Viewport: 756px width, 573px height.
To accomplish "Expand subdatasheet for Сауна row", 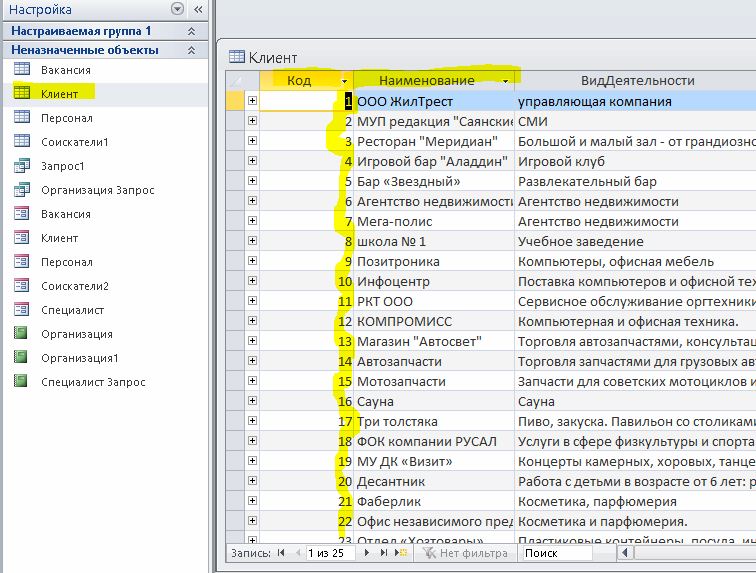I will pos(252,400).
